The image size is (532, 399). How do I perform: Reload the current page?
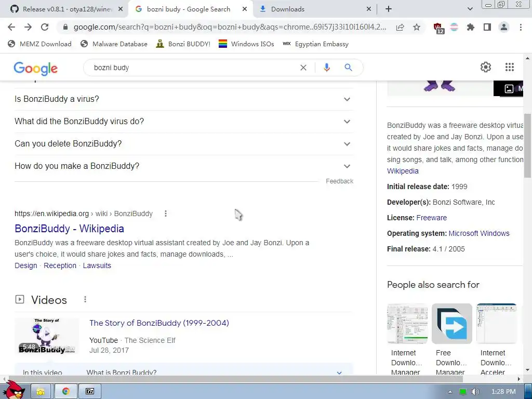click(x=45, y=27)
